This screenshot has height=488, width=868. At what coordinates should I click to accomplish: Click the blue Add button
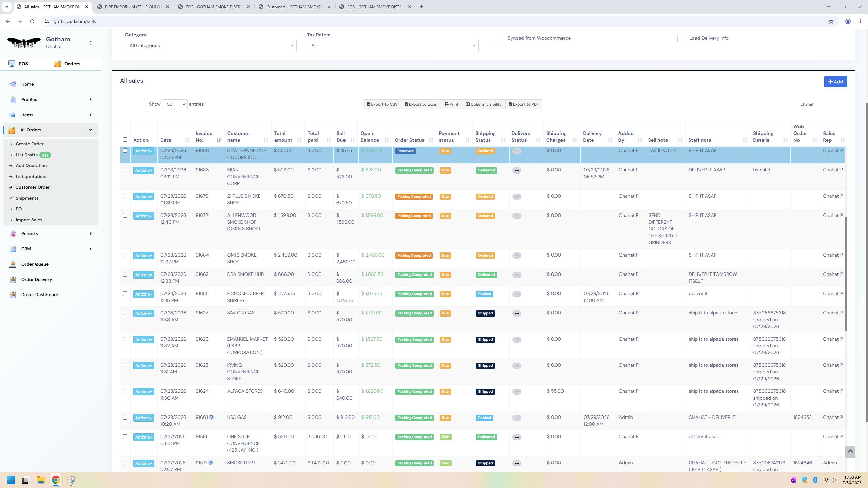pyautogui.click(x=835, y=82)
